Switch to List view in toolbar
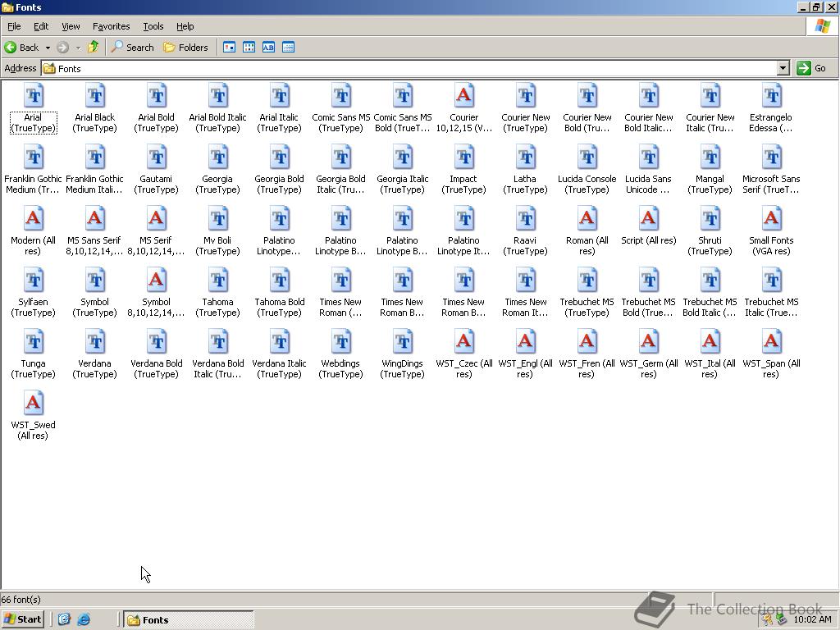 (249, 47)
